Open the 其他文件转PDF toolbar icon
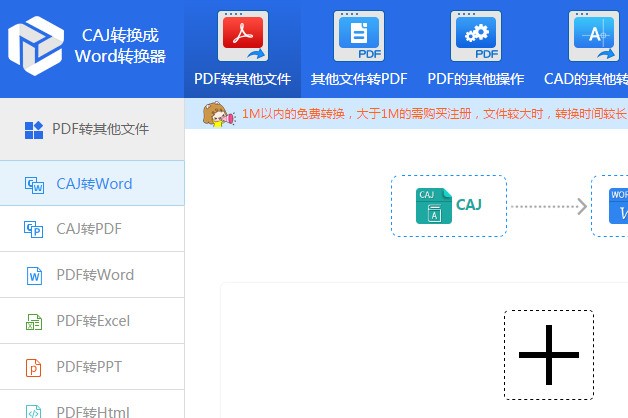Viewport: 628px width, 418px height. [x=359, y=36]
